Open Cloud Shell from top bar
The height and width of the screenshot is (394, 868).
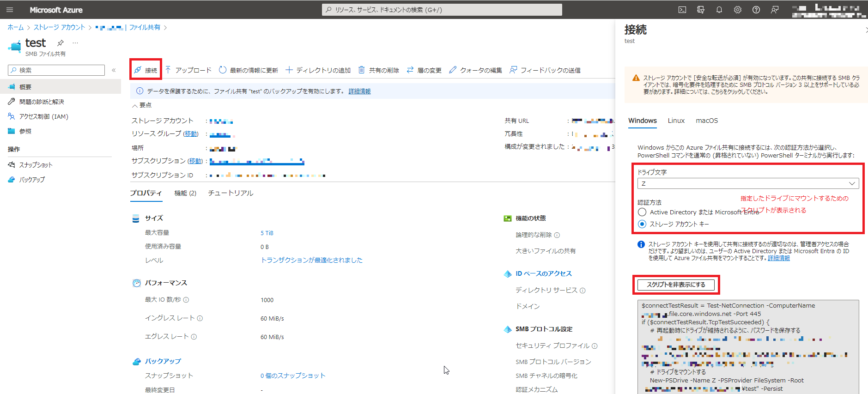682,10
